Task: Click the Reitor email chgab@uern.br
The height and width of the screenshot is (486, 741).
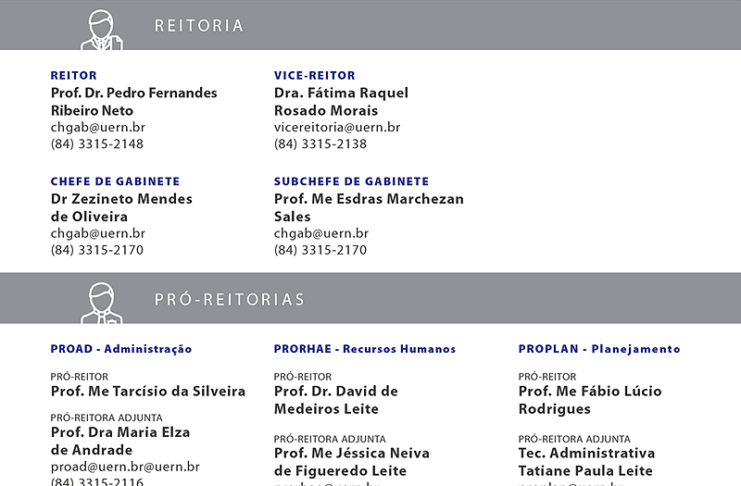Action: coord(98,128)
